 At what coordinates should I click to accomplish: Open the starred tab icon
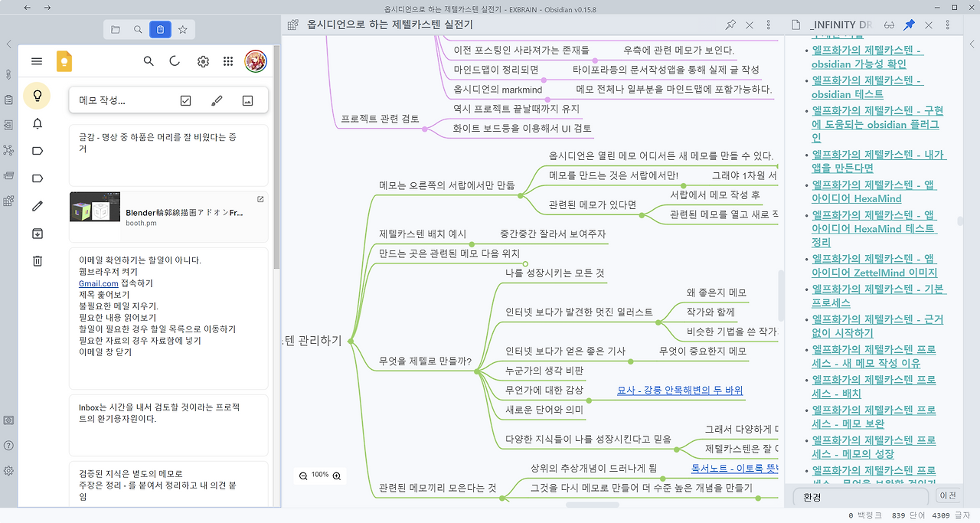coord(182,30)
